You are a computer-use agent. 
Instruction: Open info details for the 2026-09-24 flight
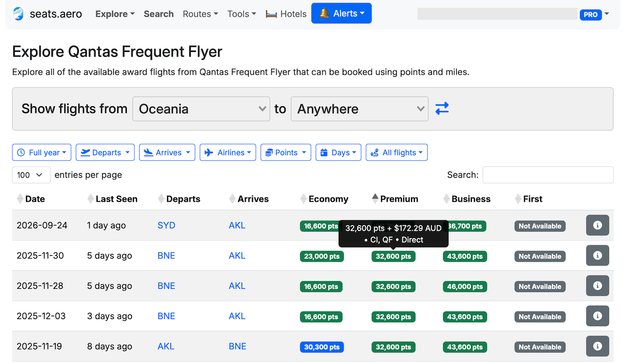pos(597,225)
